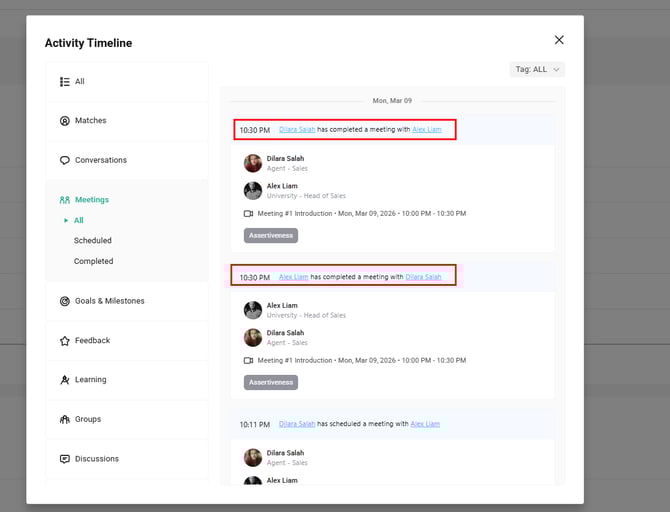The height and width of the screenshot is (512, 670).
Task: Open the Tag: ALL dropdown
Action: pos(537,69)
